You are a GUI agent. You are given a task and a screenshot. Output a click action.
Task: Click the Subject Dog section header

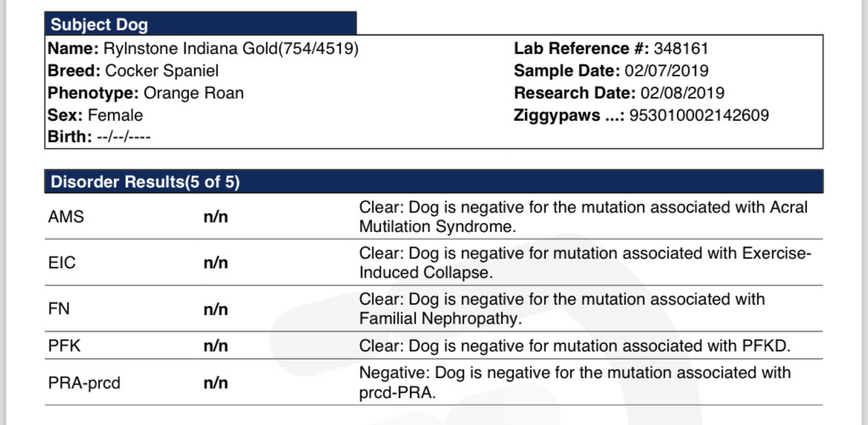click(200, 24)
